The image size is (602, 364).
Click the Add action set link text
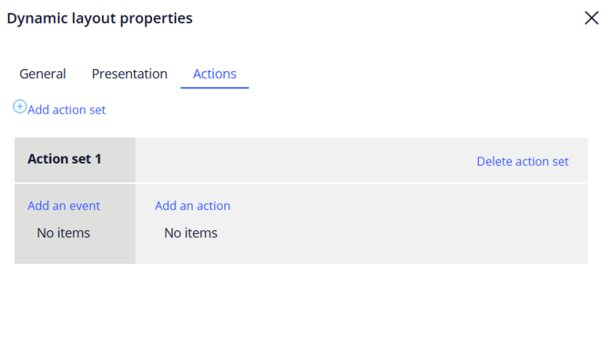[67, 110]
